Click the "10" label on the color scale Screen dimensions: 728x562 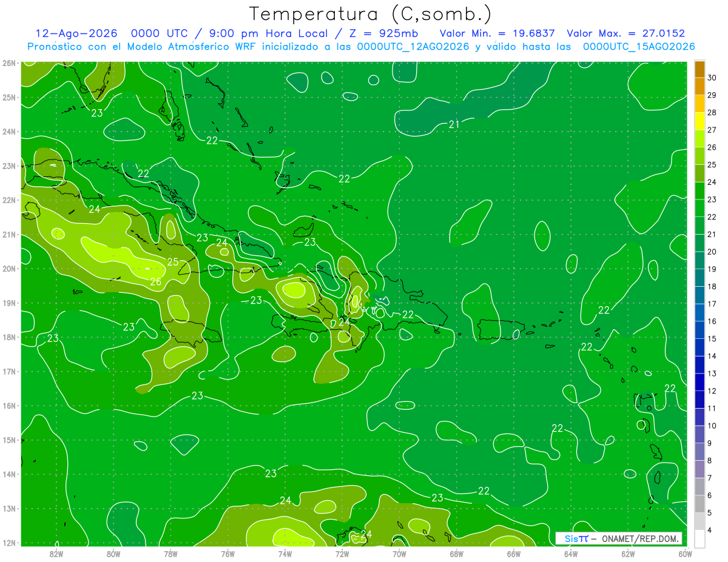(712, 426)
